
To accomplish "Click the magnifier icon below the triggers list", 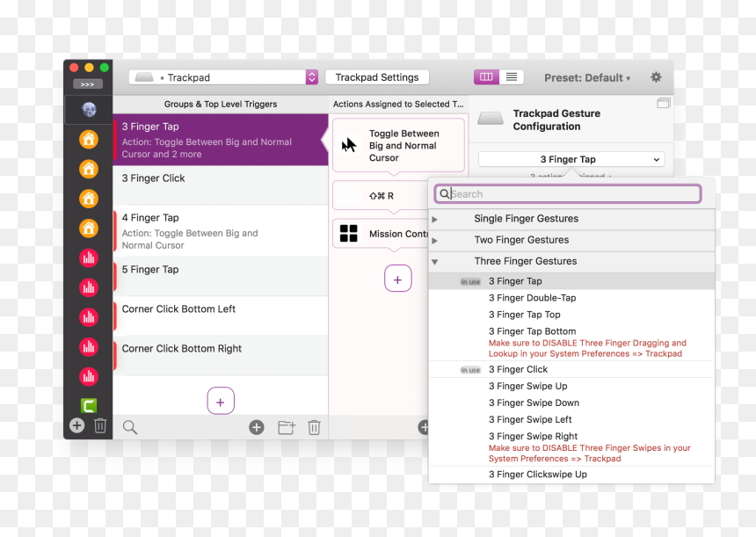I will [x=130, y=427].
